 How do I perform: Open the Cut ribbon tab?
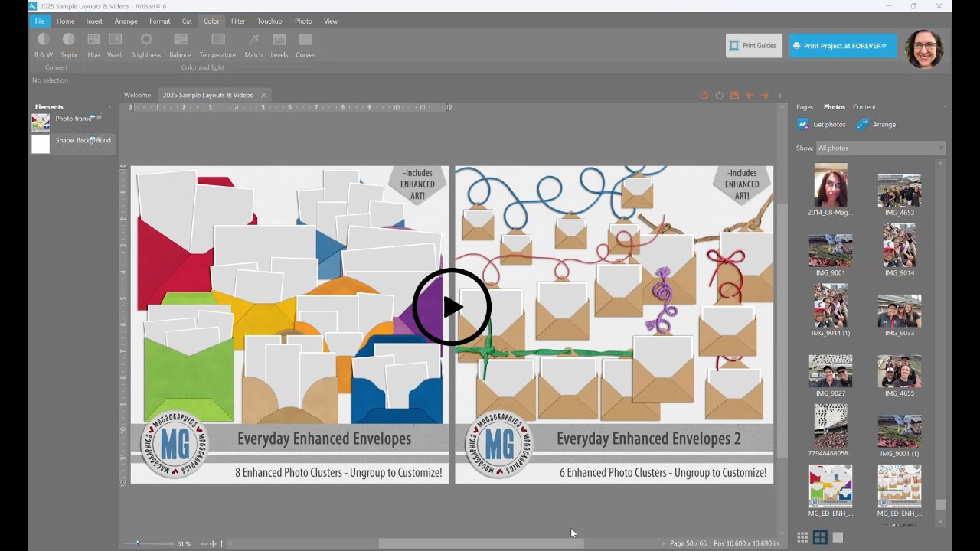coord(187,21)
